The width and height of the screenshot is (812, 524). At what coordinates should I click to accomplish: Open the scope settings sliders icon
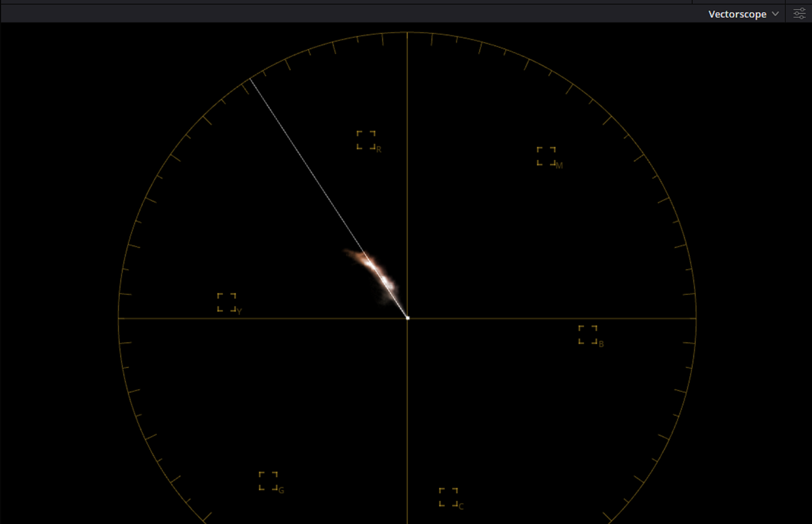point(799,14)
